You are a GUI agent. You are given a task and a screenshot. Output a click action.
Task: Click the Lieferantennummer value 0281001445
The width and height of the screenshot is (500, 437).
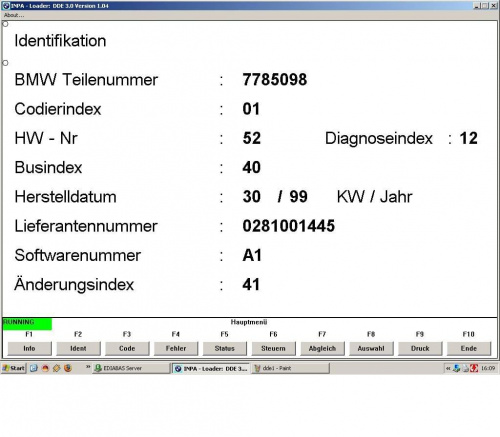point(289,226)
